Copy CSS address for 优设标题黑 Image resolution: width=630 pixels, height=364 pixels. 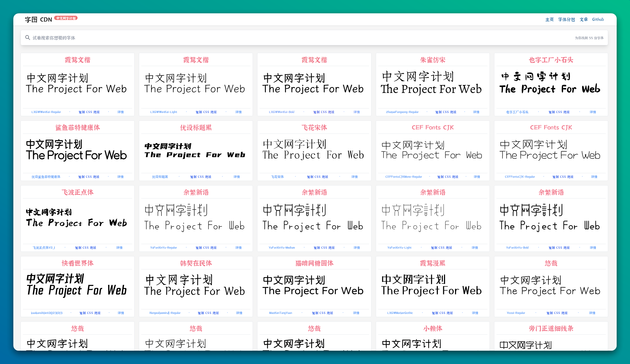coord(201,177)
